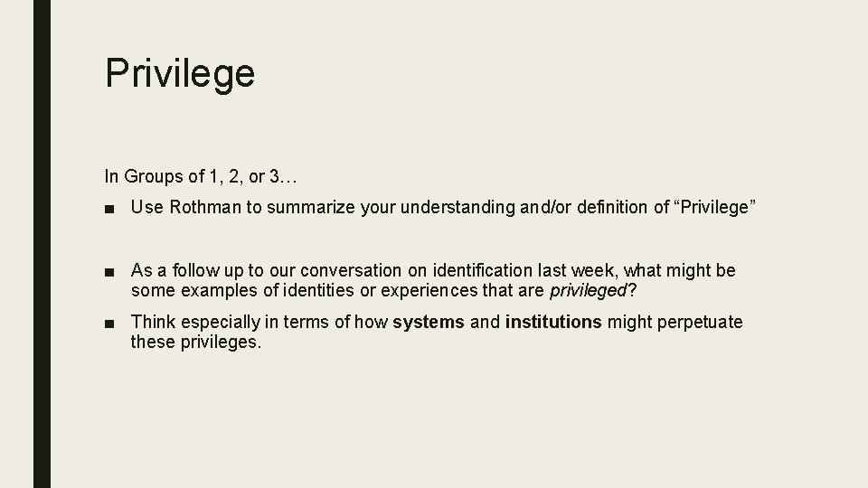Click the second square bullet marker

click(x=108, y=271)
